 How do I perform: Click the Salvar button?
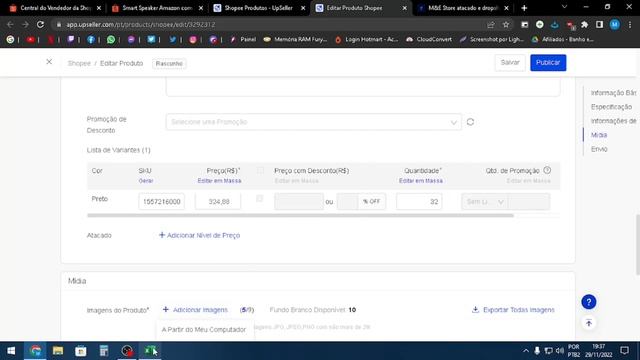pos(510,62)
